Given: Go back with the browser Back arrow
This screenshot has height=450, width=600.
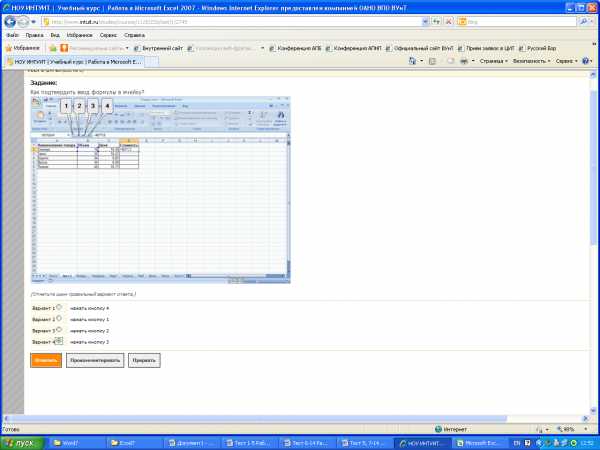Looking at the screenshot, I should pyautogui.click(x=10, y=22).
